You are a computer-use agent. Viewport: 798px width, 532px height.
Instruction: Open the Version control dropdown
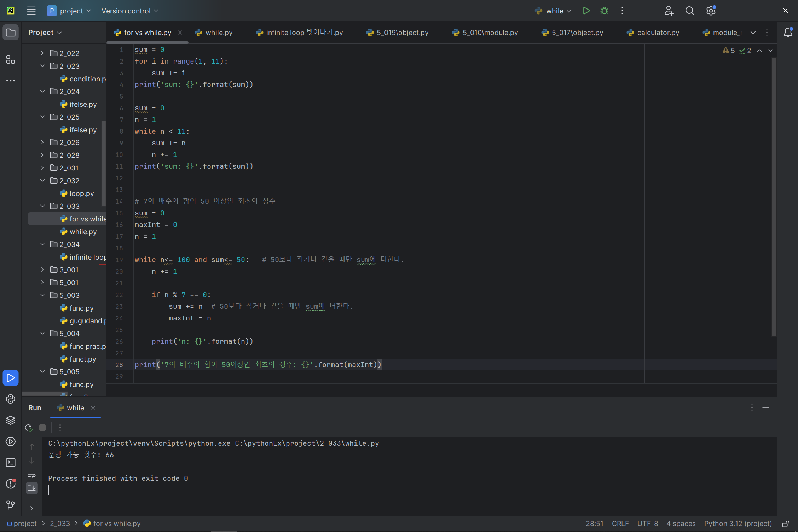[x=130, y=11]
